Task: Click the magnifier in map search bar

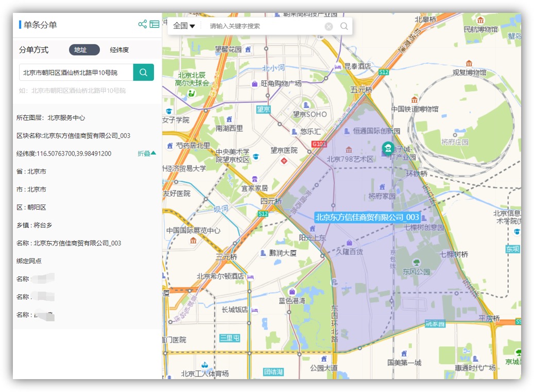Action: 344,26
